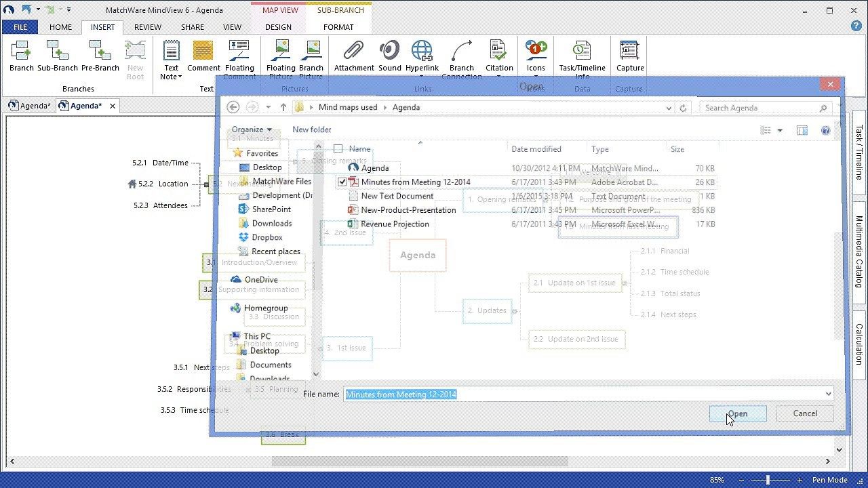The height and width of the screenshot is (488, 868).
Task: Insert a Hyperlink from ribbon
Action: tap(422, 56)
